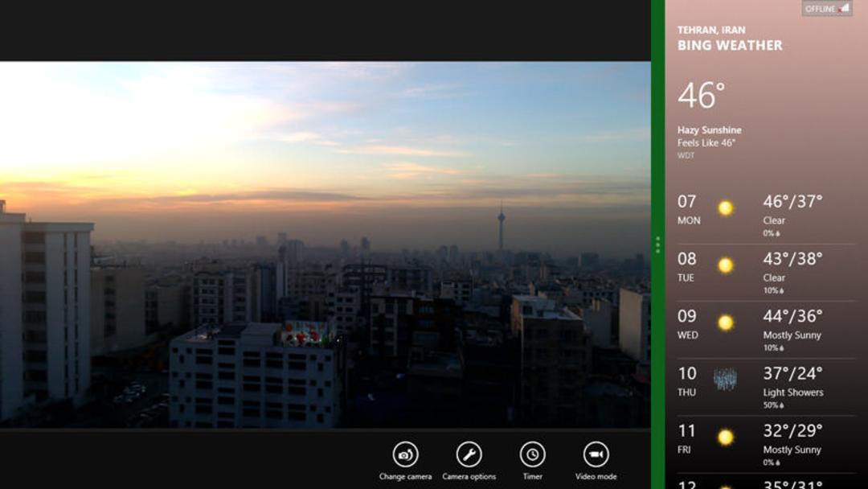Select Thursday forecast 37°/24° Light Showers
Viewport: 868px width, 489px height.
pos(793,388)
